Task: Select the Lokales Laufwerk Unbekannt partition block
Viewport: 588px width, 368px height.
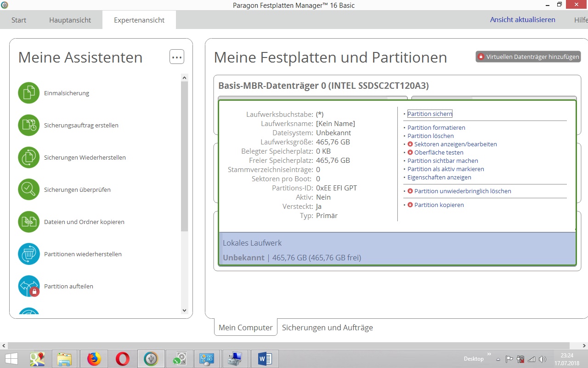Action: (397, 248)
